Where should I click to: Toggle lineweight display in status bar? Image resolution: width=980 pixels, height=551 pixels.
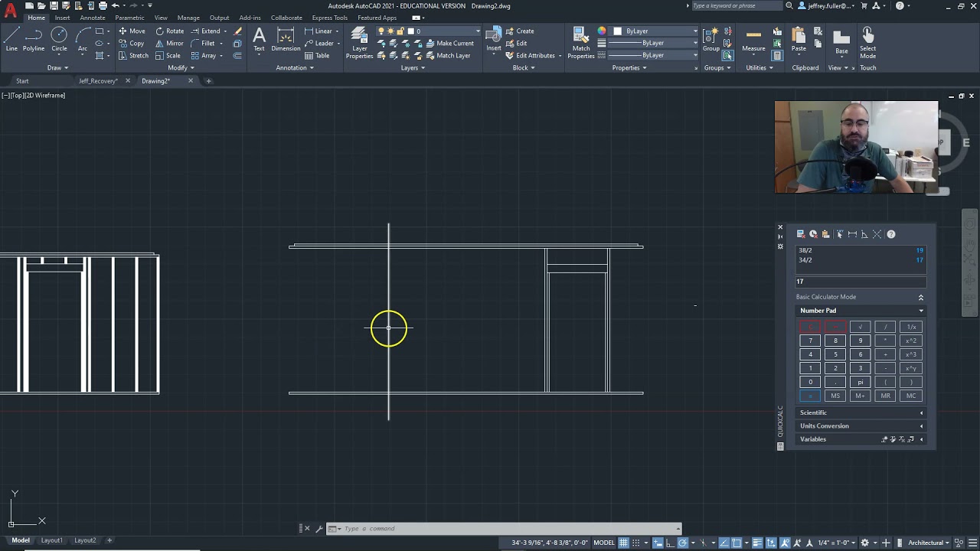tap(758, 543)
